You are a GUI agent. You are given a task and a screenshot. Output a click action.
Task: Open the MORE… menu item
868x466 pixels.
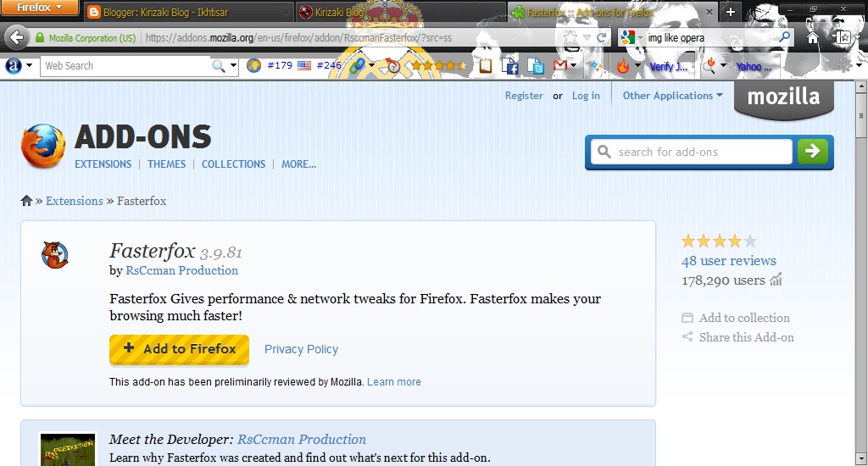(x=298, y=164)
